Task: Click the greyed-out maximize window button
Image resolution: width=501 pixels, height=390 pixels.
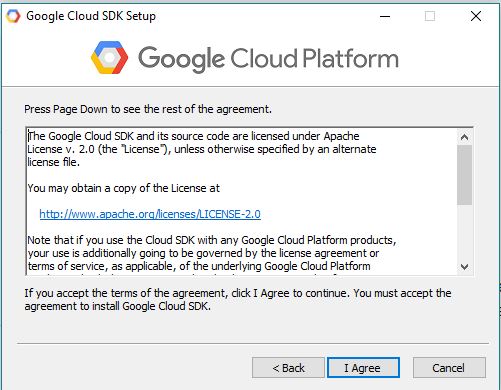Action: [430, 16]
